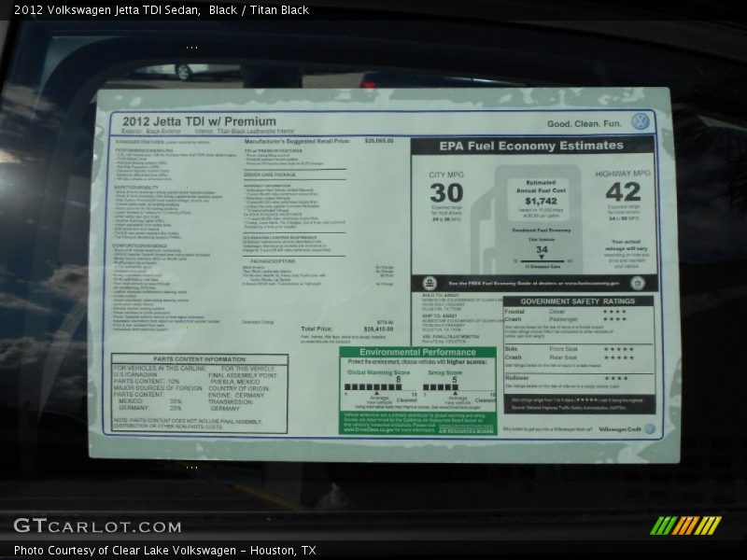
Task: Click the Highway MPG value 42
Action: (x=623, y=192)
